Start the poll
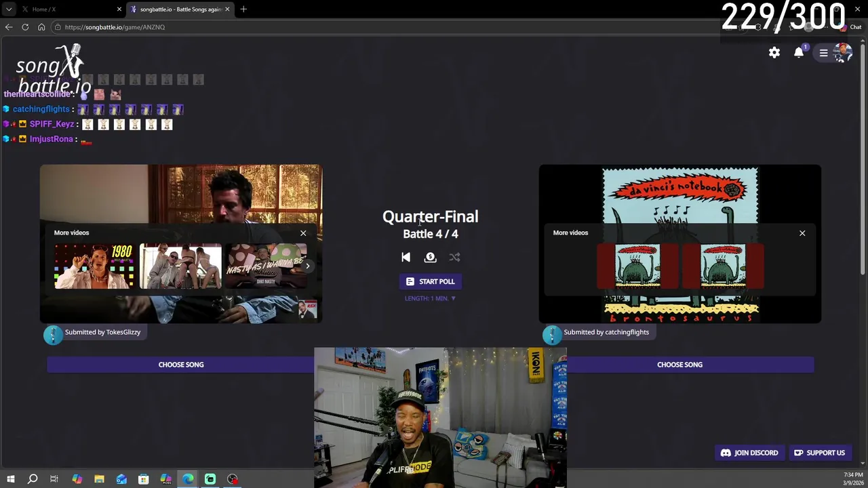This screenshot has height=488, width=868. pos(430,281)
